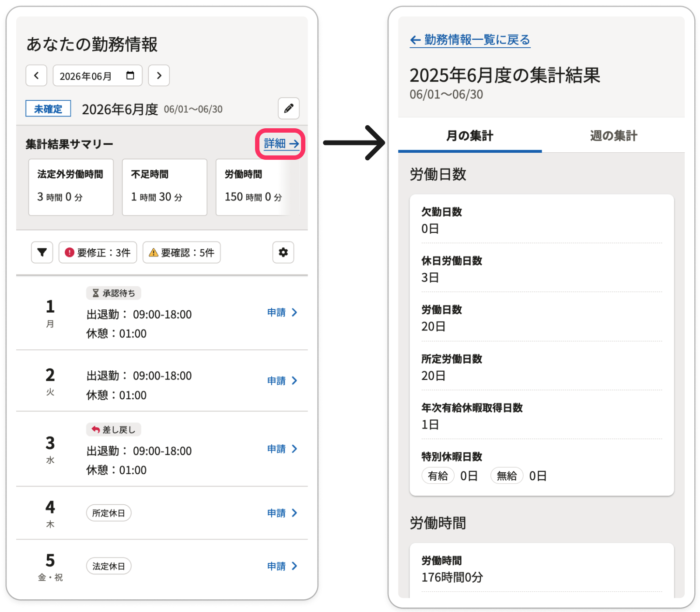Click 所定休日 tag on day 4
The height and width of the screenshot is (612, 700).
click(108, 513)
